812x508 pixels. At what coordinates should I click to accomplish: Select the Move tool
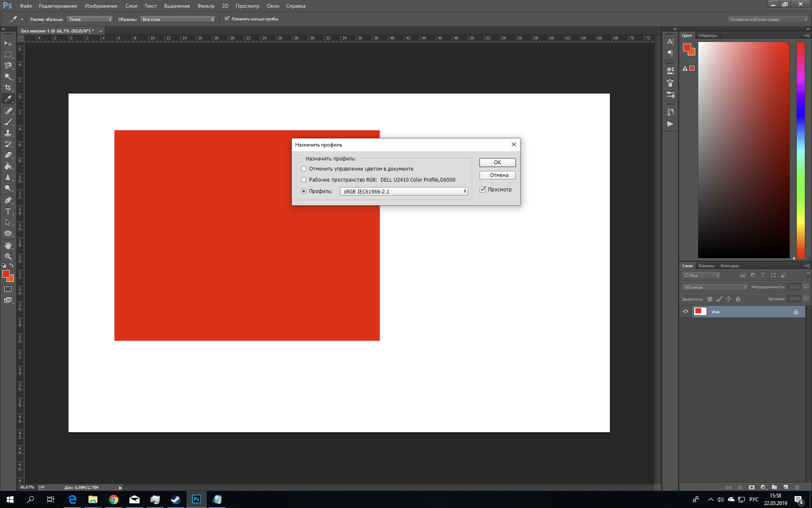click(x=8, y=43)
